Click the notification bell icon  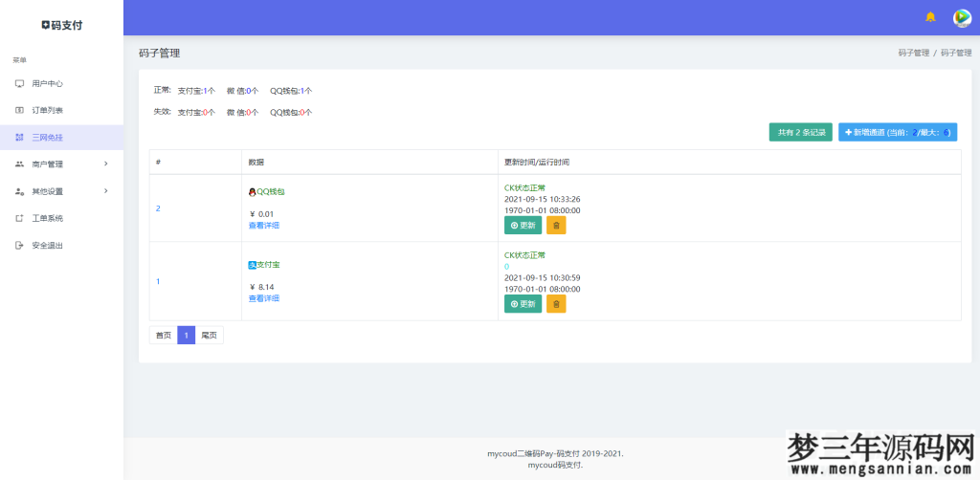[x=930, y=17]
